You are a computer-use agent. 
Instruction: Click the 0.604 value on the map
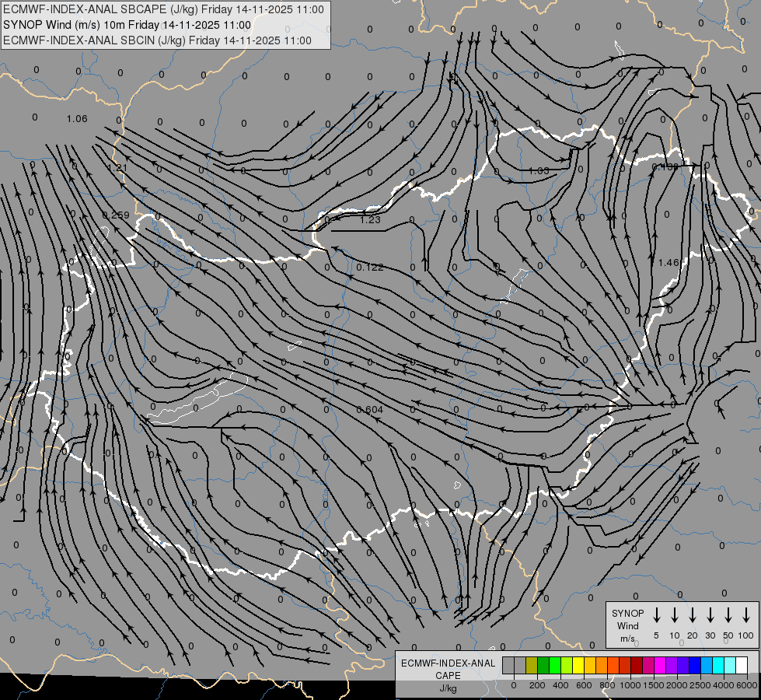coord(370,410)
